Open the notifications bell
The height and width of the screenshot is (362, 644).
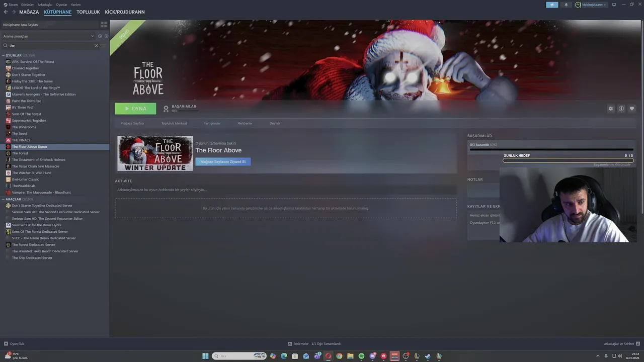pos(566,5)
